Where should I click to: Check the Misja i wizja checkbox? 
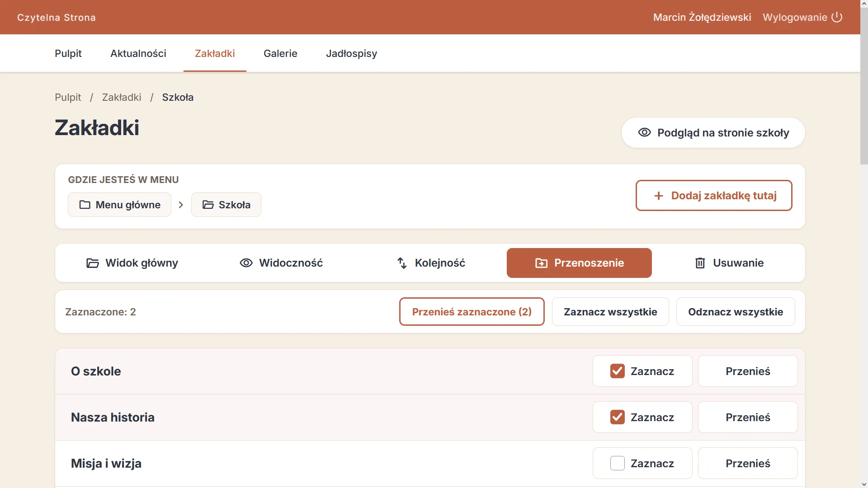(618, 463)
